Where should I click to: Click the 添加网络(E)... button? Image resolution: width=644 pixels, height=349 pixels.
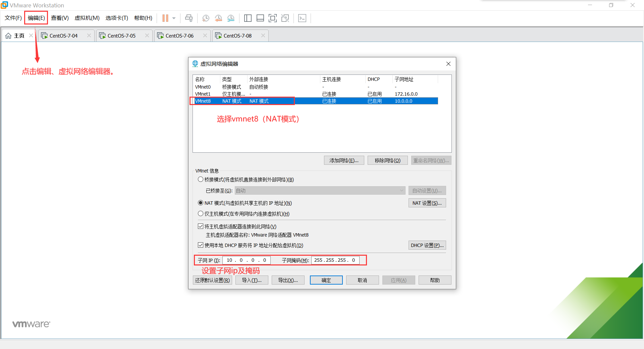(344, 160)
